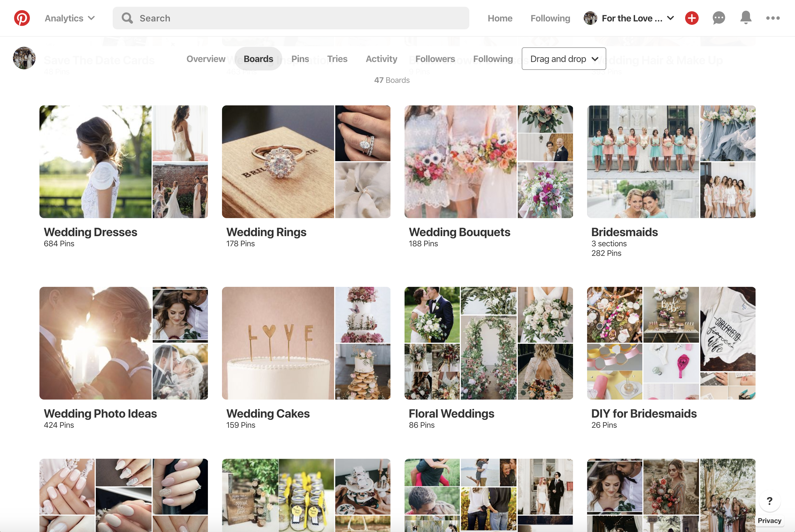Open Following in the top navigation bar
The height and width of the screenshot is (532, 795).
tap(550, 18)
